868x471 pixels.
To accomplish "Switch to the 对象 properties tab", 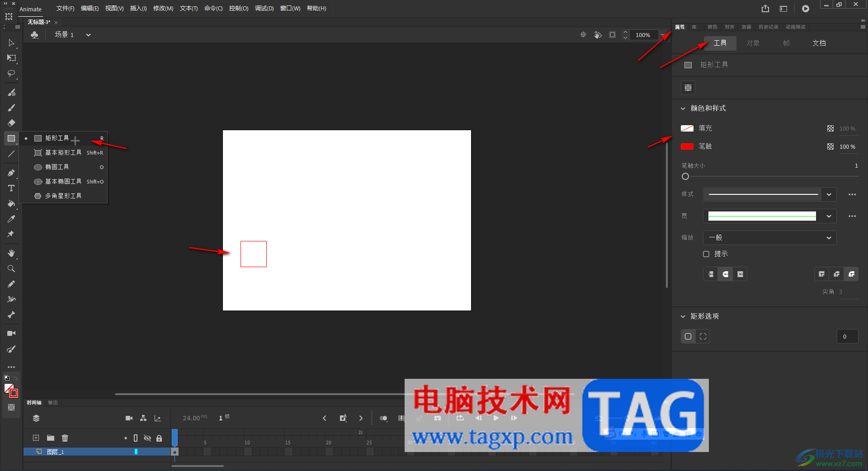I will (x=753, y=43).
